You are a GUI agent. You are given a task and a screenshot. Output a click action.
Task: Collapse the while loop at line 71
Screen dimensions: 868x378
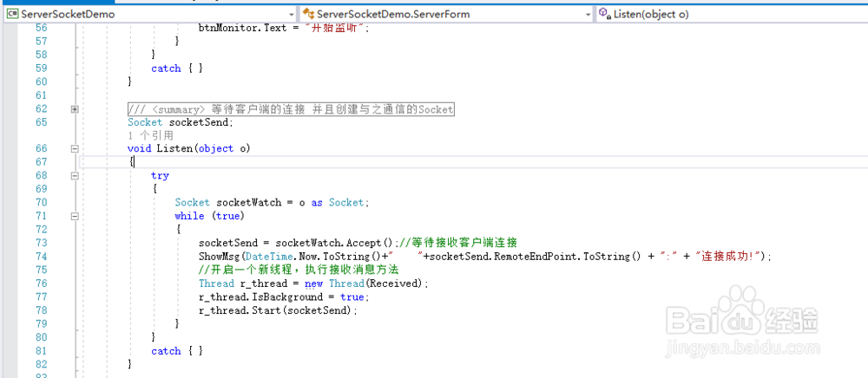coord(75,217)
